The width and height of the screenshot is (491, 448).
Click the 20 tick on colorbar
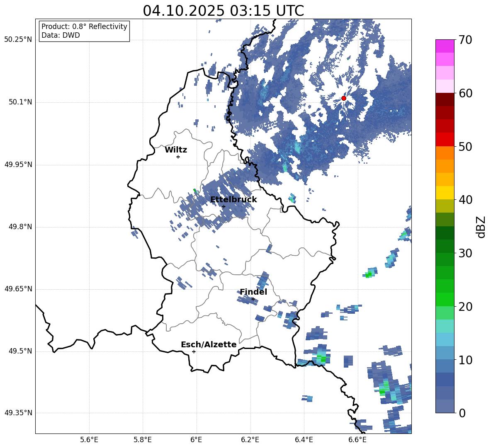465,307
